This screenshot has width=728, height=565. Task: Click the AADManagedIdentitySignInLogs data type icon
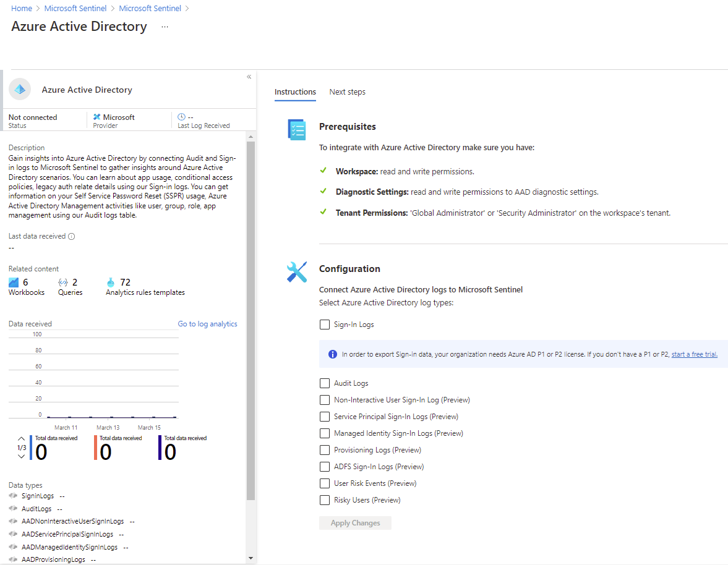(13, 547)
